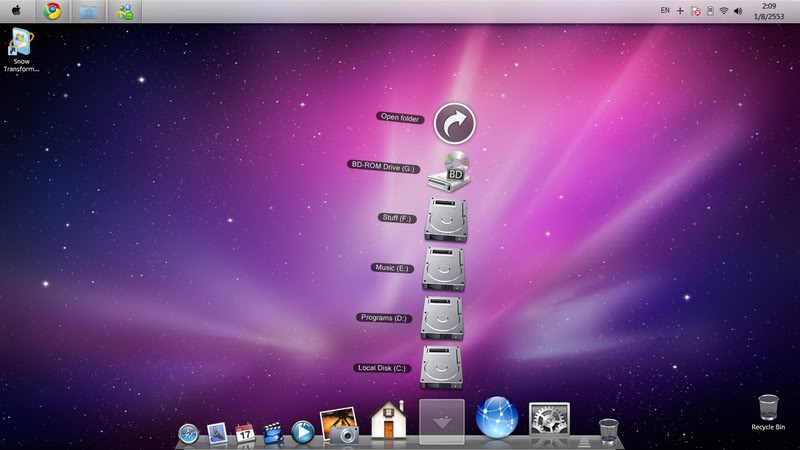Open the Programs (D:) drive icon

tap(442, 318)
